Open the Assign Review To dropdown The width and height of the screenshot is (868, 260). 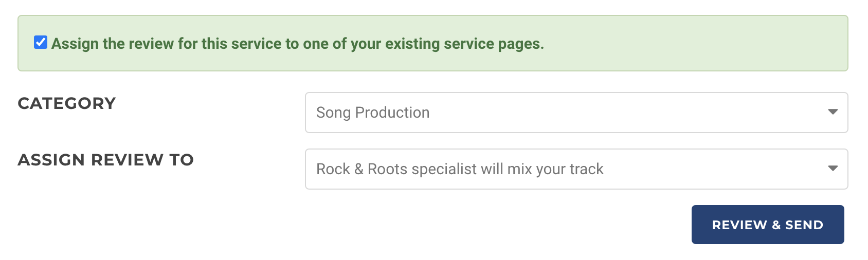click(576, 169)
